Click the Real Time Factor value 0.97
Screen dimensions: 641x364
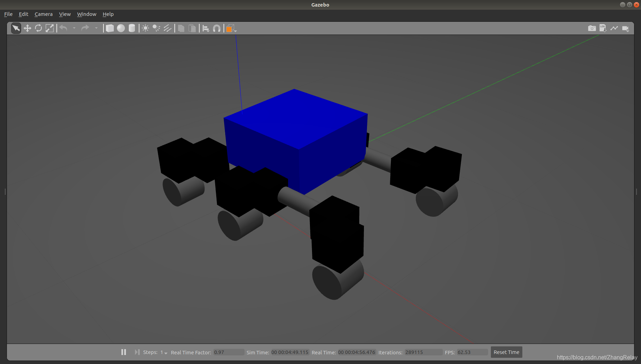(x=229, y=352)
